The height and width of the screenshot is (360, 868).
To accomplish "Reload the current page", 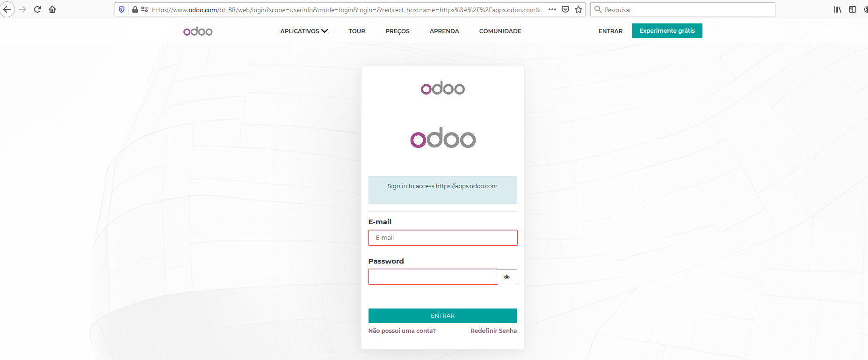I will [38, 9].
